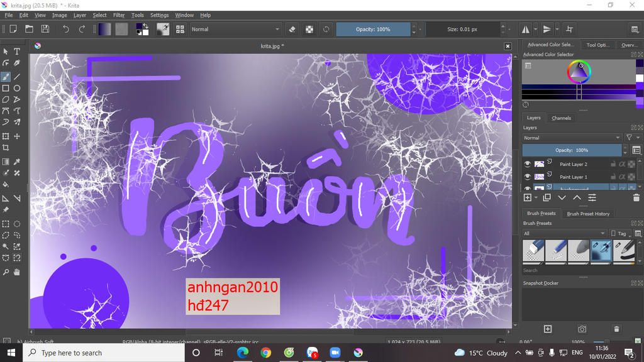
Task: Undo the last action
Action: click(x=65, y=29)
